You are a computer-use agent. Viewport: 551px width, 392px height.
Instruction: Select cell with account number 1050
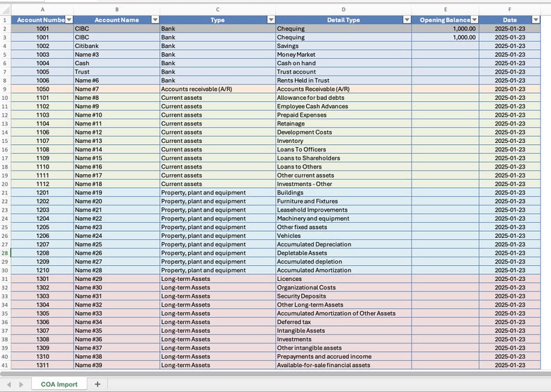[x=42, y=89]
